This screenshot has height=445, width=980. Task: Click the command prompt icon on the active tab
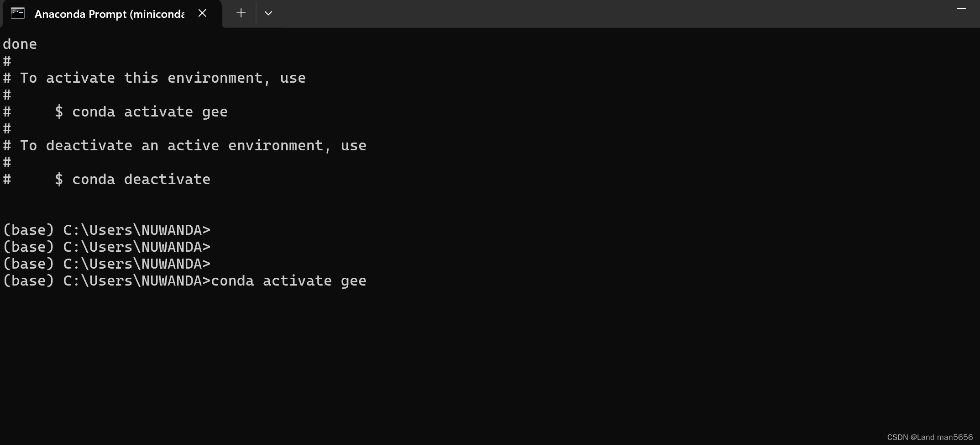pos(18,13)
